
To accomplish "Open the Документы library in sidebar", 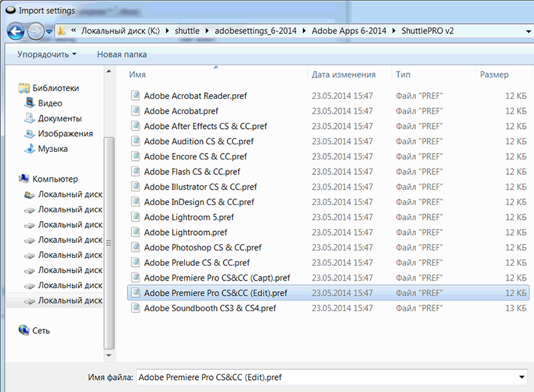I will click(59, 119).
